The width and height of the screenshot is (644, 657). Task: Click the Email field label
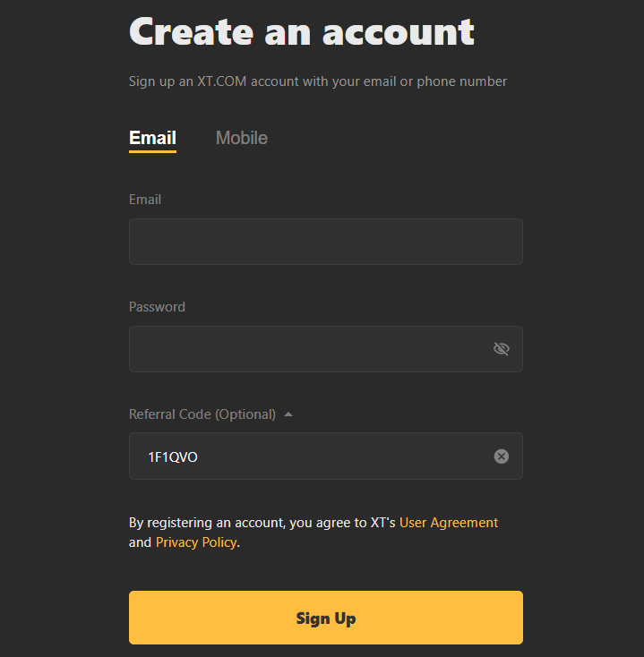145,200
